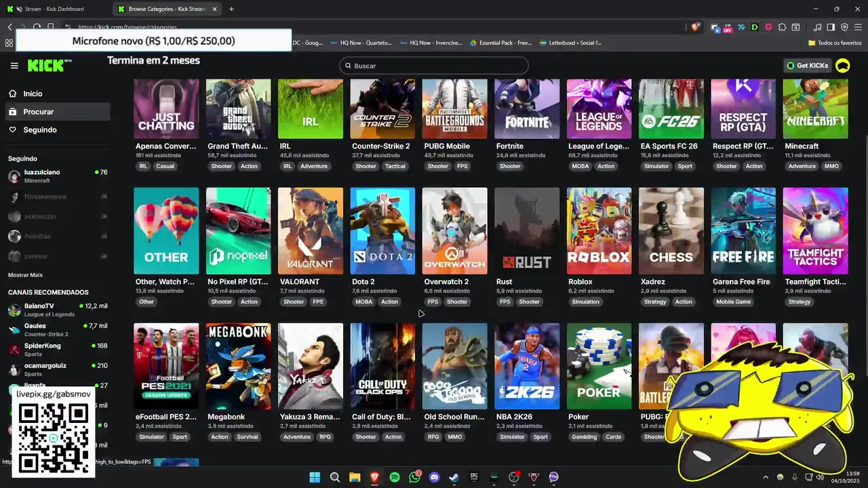Open the Overwatch 2 category thumbnail
Screen dimensions: 868x488
[x=454, y=231]
